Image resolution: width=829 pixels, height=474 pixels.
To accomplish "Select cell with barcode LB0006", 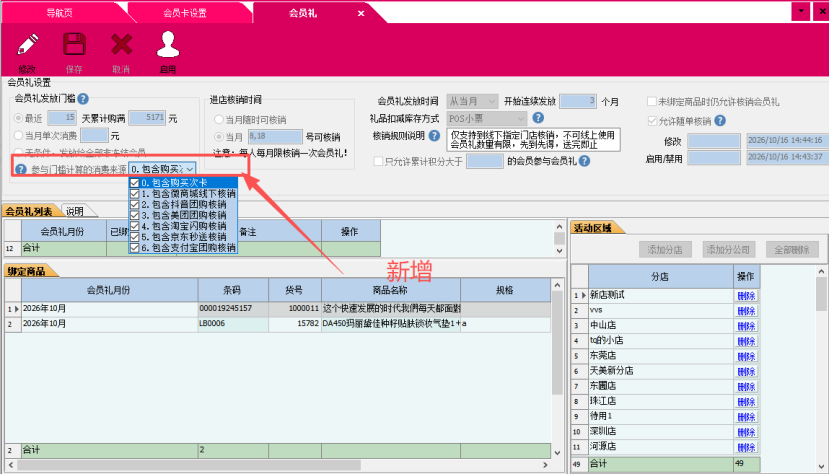I will point(233,324).
